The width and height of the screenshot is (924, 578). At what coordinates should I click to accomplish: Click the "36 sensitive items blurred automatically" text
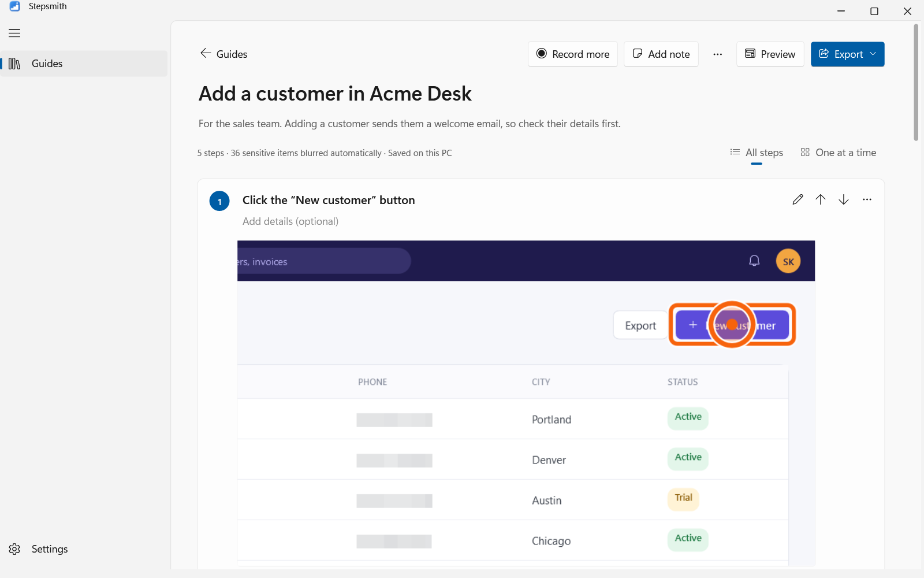[x=306, y=153]
